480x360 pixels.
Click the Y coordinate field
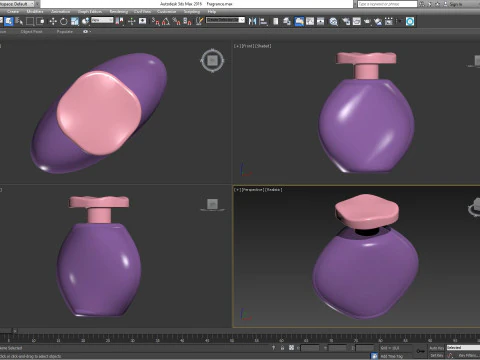click(x=337, y=348)
